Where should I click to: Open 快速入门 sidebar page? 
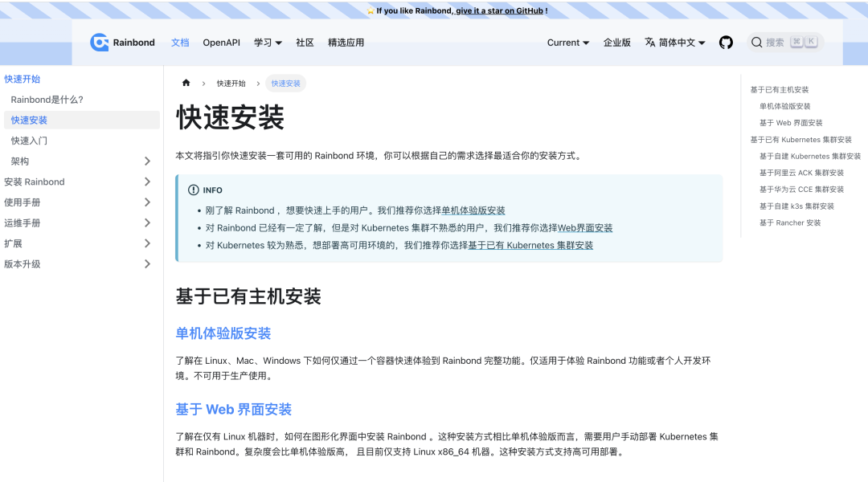click(29, 141)
